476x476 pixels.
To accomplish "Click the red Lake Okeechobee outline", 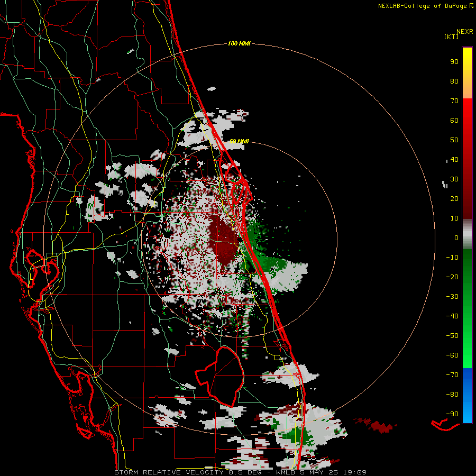I will click(219, 377).
